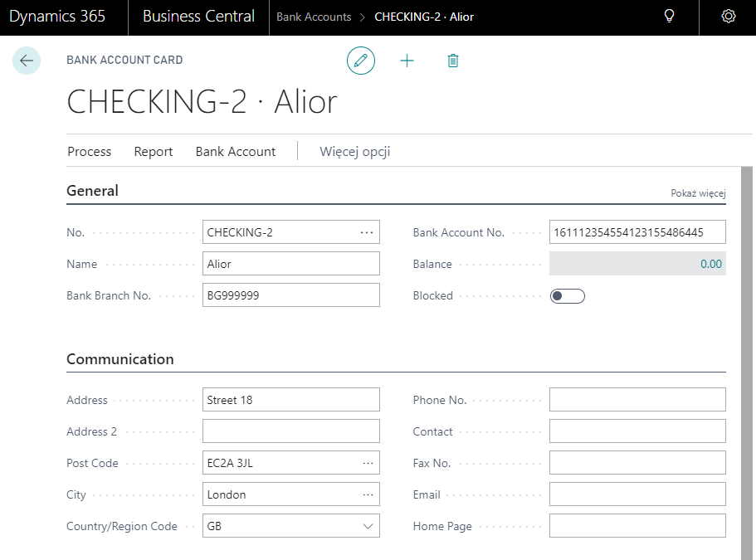Screen dimensions: 756x560
Task: Open Więcej opcji menu
Action: tap(355, 152)
